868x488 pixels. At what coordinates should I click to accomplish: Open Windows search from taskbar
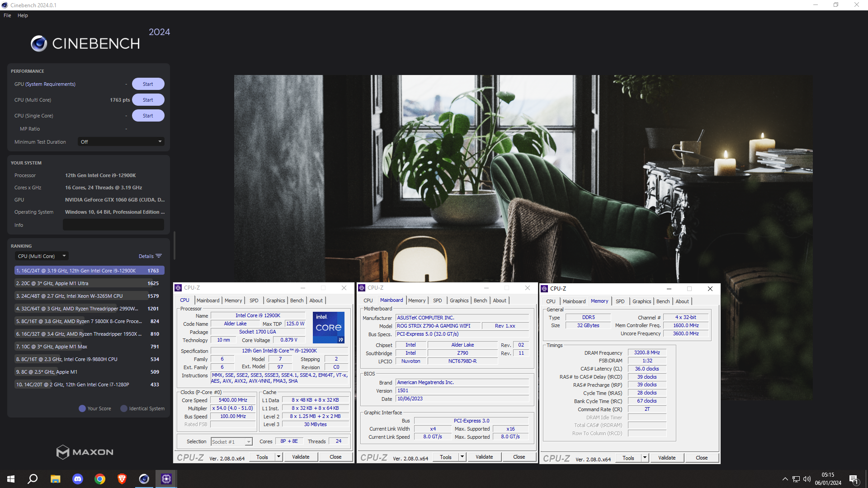tap(33, 479)
